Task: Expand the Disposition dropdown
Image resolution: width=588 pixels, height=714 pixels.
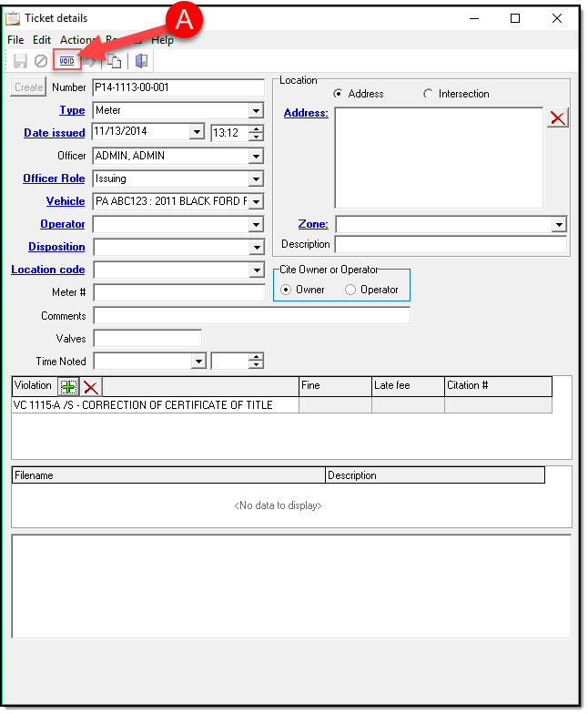Action: (256, 247)
